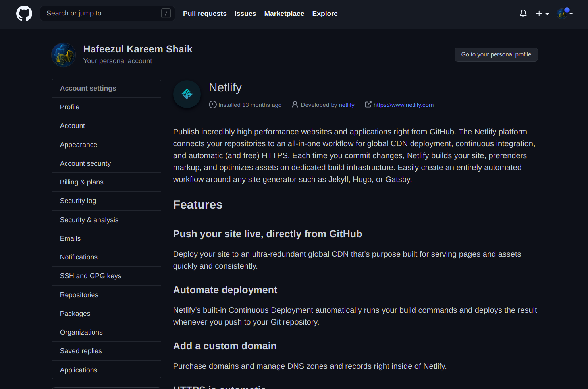
Task: Go to Account security settings
Action: point(106,163)
